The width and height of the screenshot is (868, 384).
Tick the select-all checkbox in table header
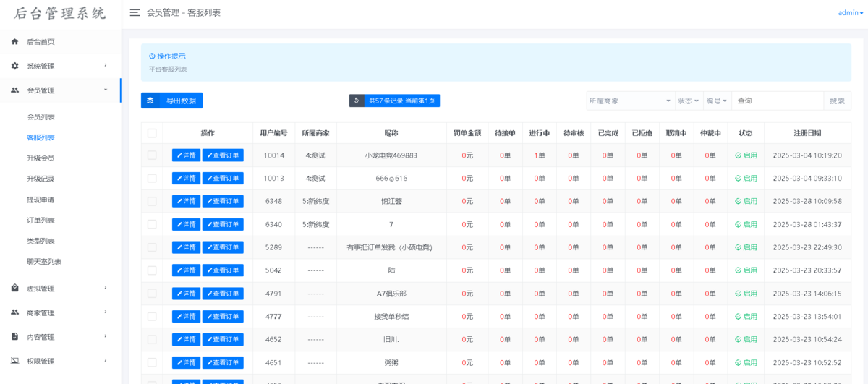tap(152, 133)
